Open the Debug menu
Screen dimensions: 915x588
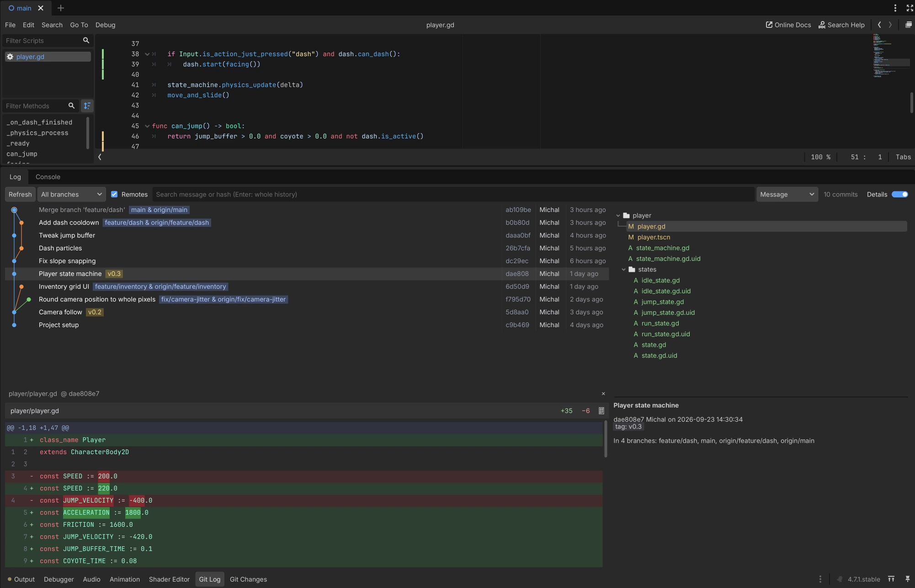point(105,25)
